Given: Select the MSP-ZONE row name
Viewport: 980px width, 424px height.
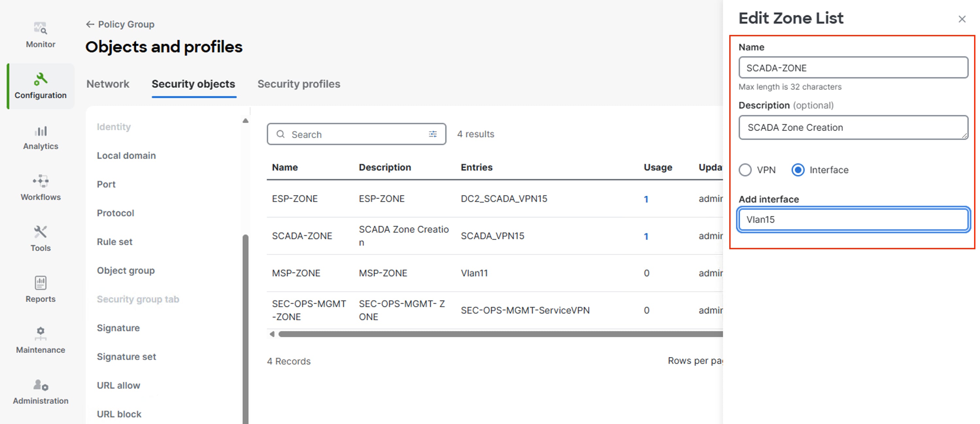Looking at the screenshot, I should (296, 273).
